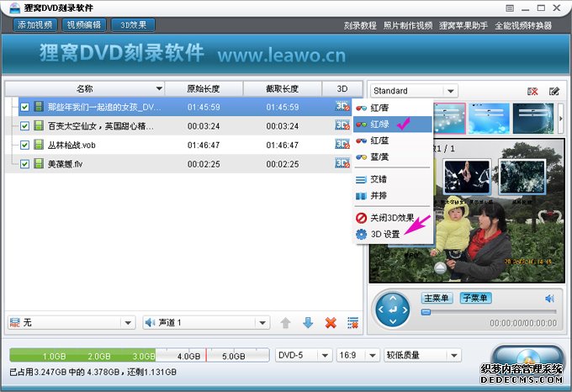
Task: Switch to 子菜单 preview
Action: tap(475, 299)
